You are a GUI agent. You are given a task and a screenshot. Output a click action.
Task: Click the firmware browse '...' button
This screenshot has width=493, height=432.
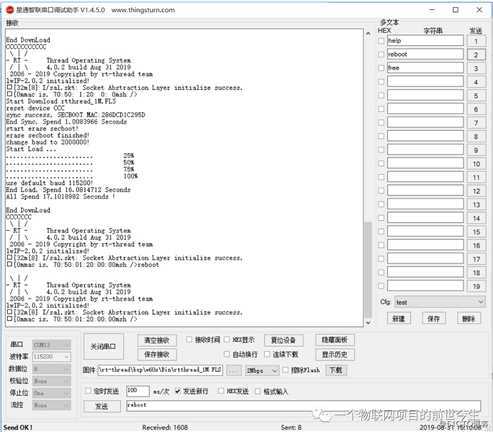tap(234, 370)
